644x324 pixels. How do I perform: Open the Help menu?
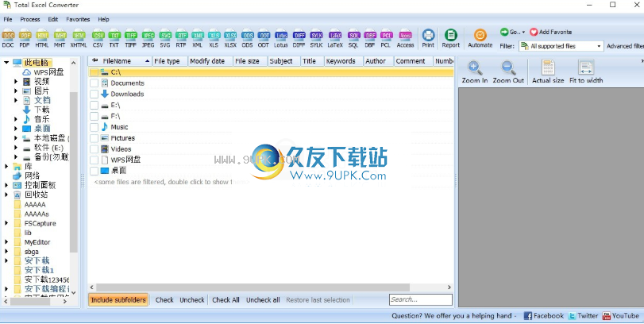coord(103,19)
